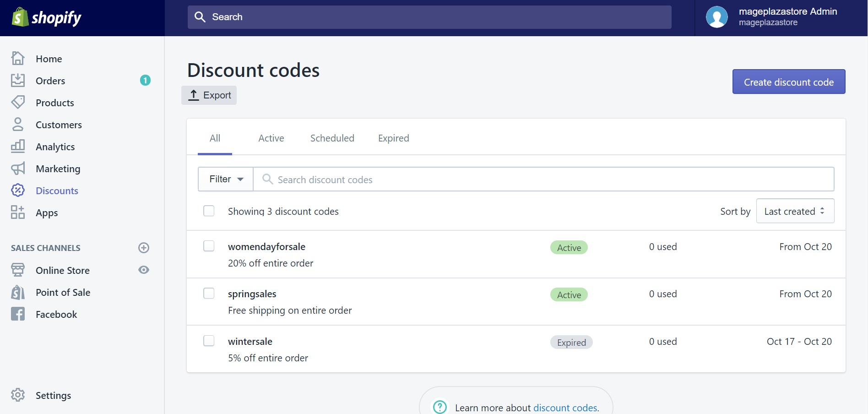The height and width of the screenshot is (414, 868).
Task: Click Create discount code button
Action: tap(789, 82)
